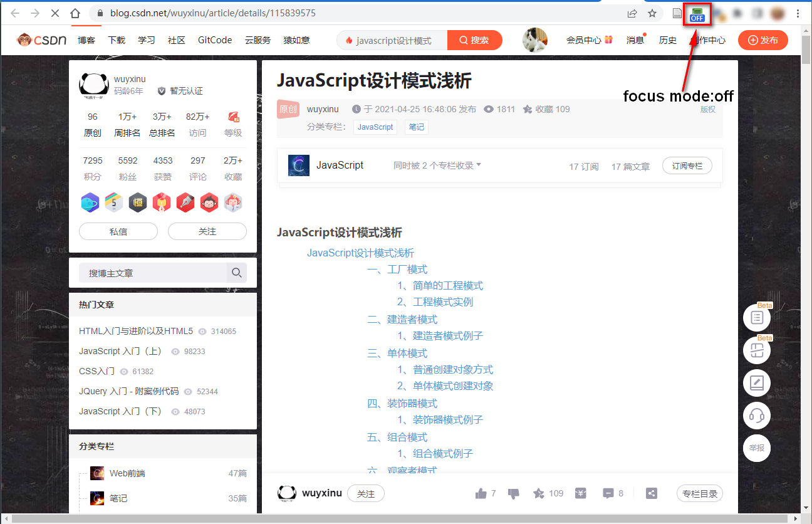Open the 专栏目录 button

(x=700, y=493)
